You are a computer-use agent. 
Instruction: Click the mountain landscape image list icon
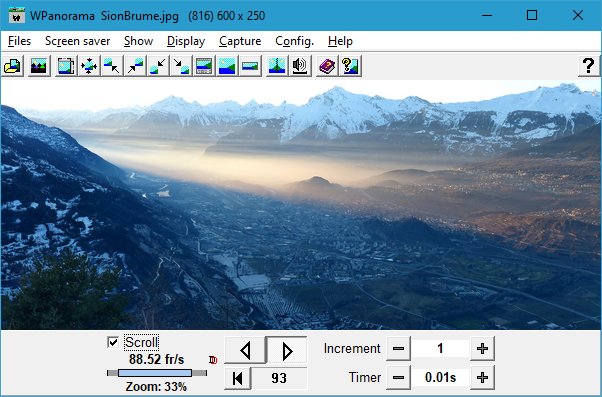coord(39,66)
